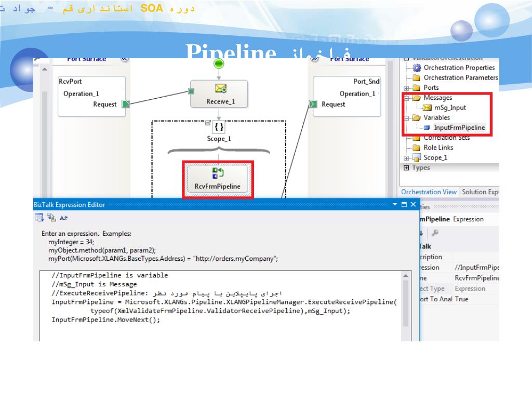Click the Name property value RcvFrmPipeline
This screenshot has height=399, width=532.
(x=476, y=278)
